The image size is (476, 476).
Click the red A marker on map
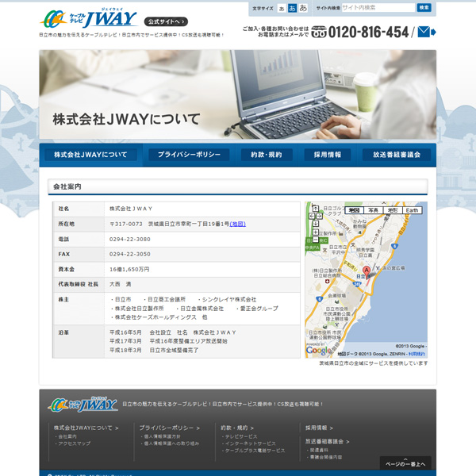tap(367, 272)
